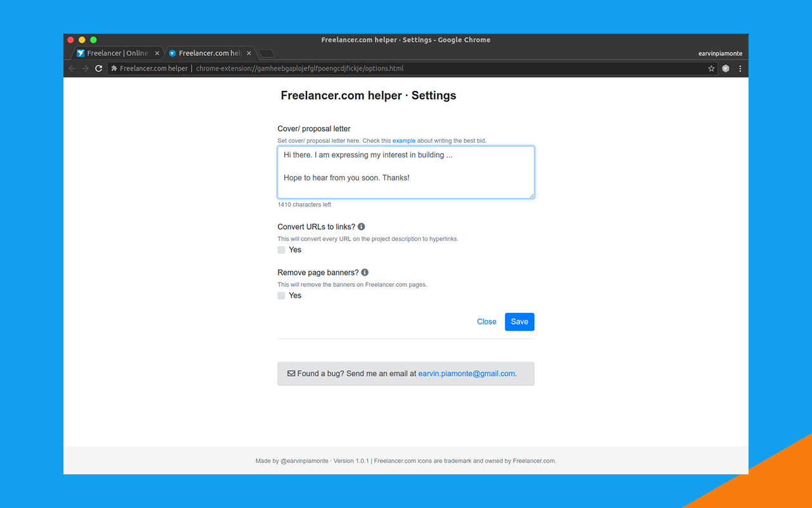Image resolution: width=812 pixels, height=508 pixels.
Task: Click the Save button
Action: tap(520, 322)
